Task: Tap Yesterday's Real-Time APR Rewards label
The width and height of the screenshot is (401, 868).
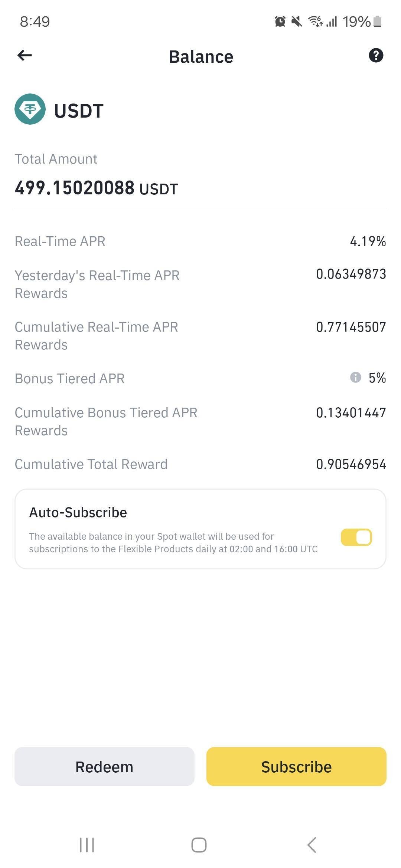Action: coord(97,284)
